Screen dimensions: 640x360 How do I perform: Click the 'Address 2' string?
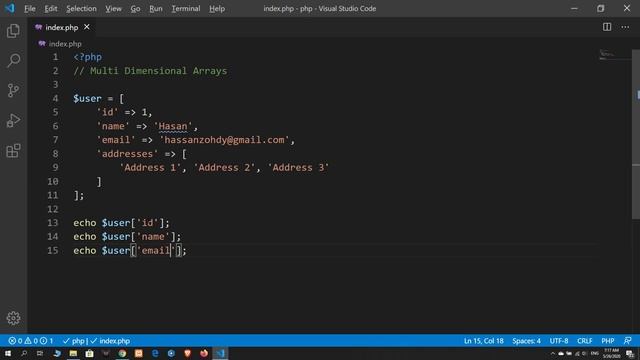point(224,168)
